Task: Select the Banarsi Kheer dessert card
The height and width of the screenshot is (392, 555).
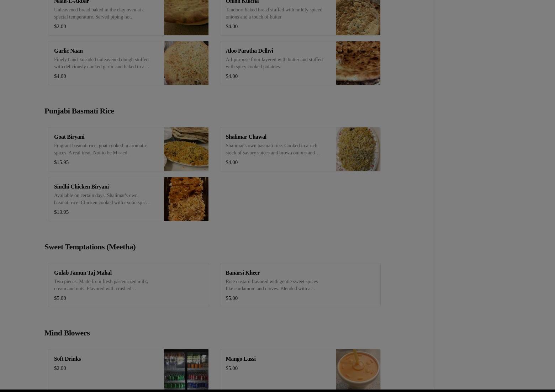Action: [300, 285]
